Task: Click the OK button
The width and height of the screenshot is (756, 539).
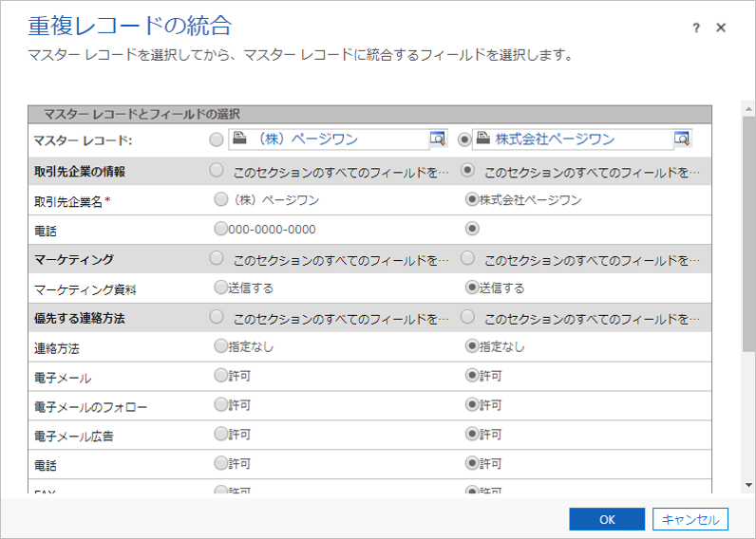Action: [607, 519]
